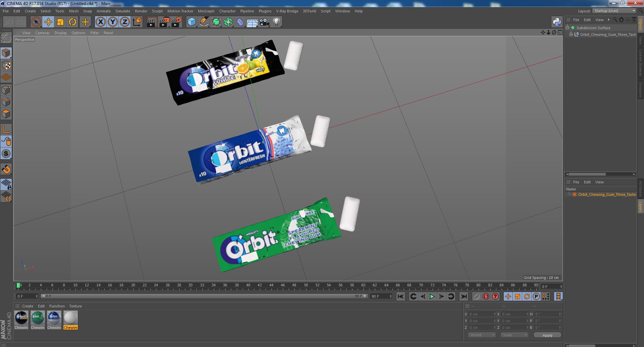
Task: Open the Content Browser side tab
Action: pyautogui.click(x=641, y=62)
